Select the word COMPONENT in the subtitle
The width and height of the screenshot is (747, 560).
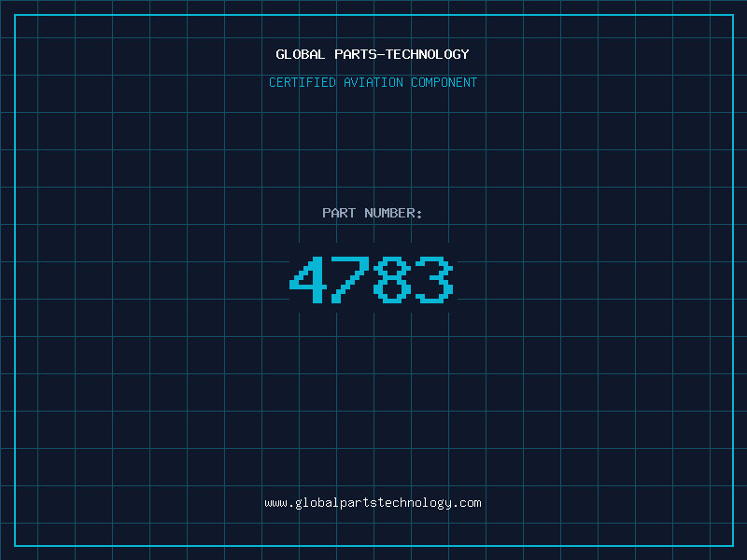[444, 82]
